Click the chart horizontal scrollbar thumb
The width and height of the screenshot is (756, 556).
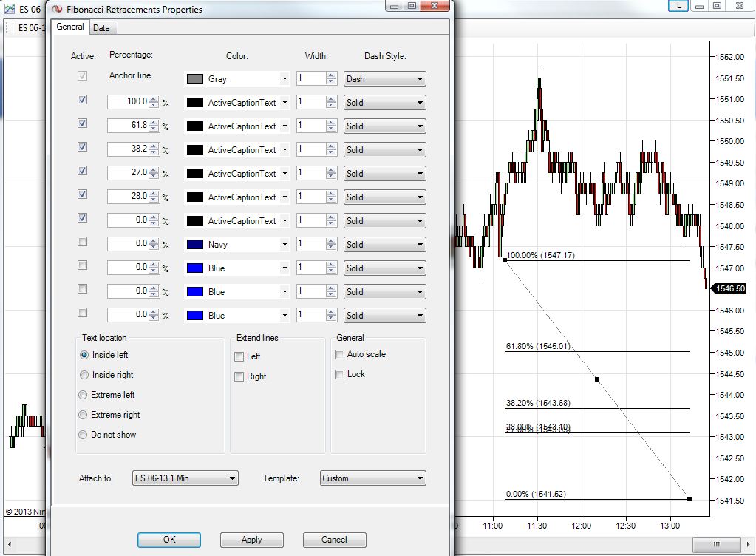point(717,544)
